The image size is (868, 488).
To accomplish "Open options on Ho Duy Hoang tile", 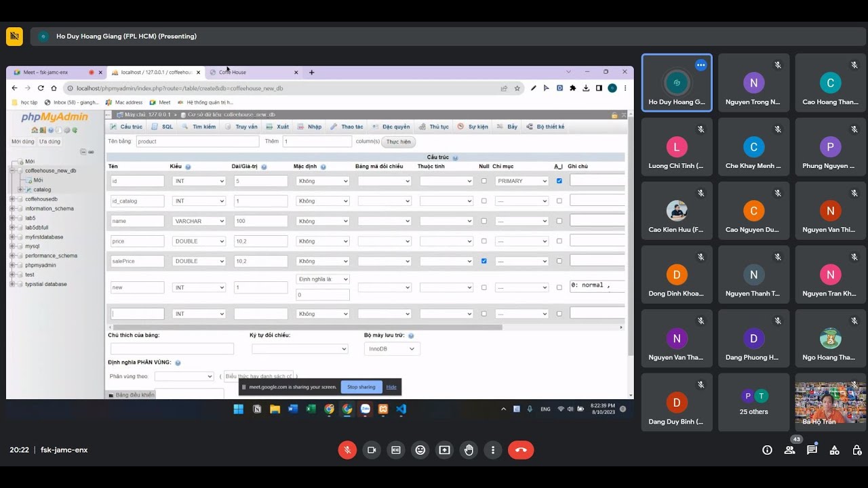I will point(701,65).
